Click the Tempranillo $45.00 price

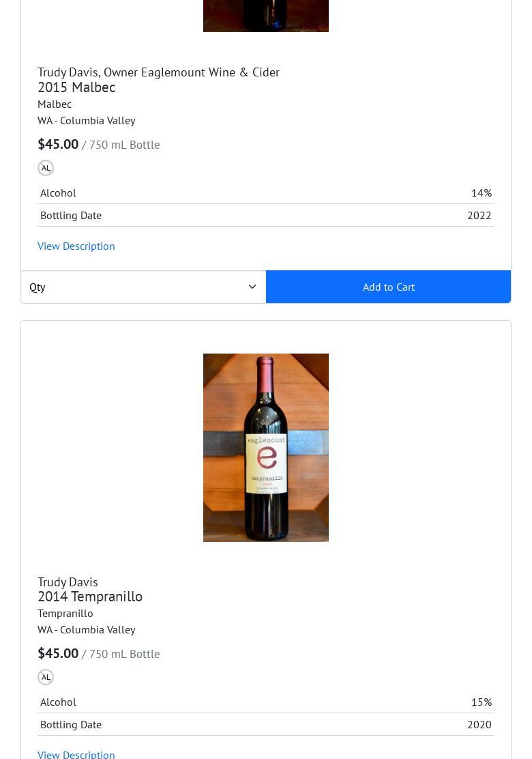coord(58,653)
